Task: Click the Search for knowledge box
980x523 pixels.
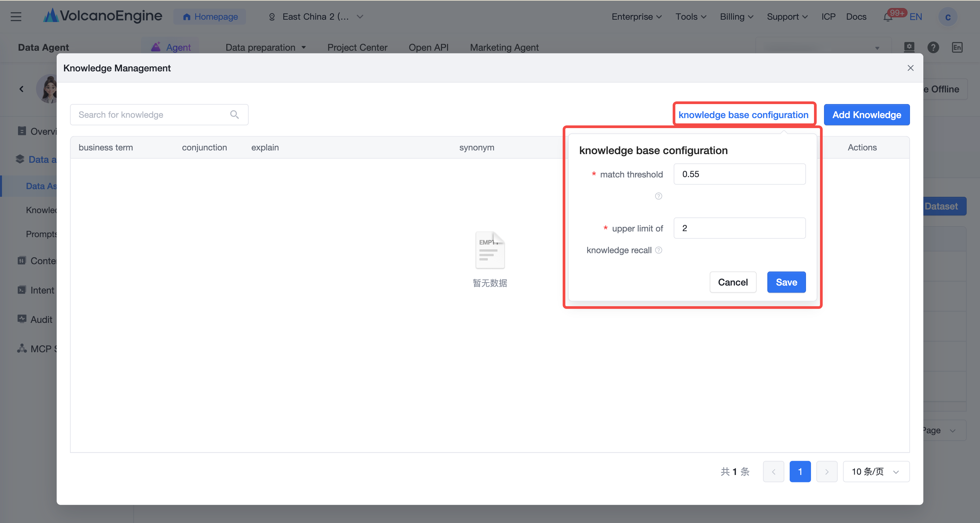Action: click(159, 114)
